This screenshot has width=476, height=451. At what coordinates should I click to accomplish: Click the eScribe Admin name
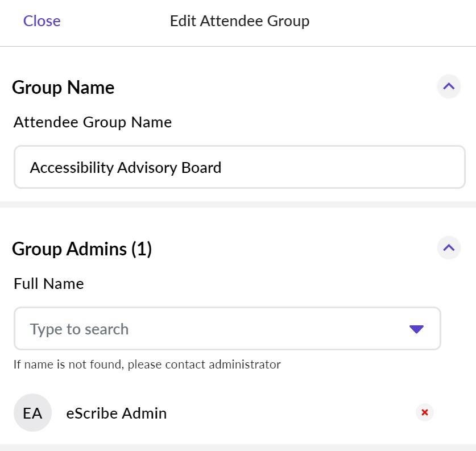116,413
